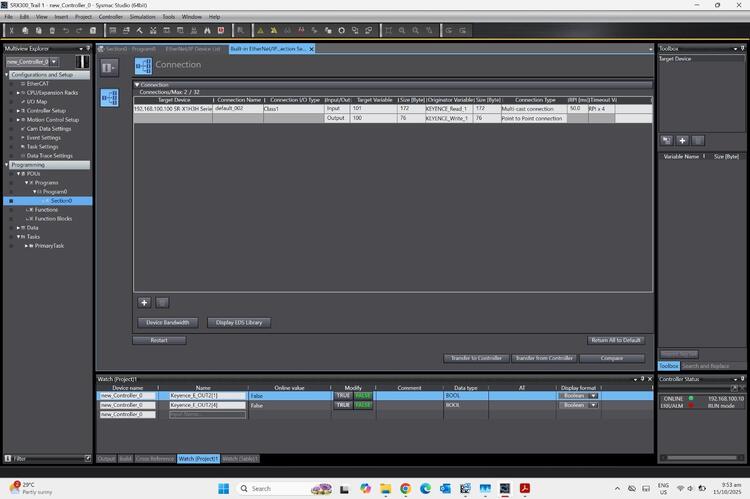Click the plus icon in Toolbox panel
The width and height of the screenshot is (750, 499).
[x=682, y=140]
